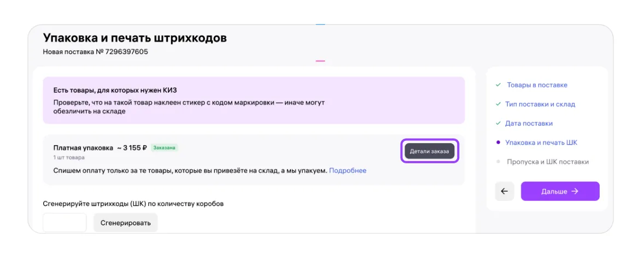Follow the "Подробнее" link
This screenshot has height=255, width=644.
[348, 170]
